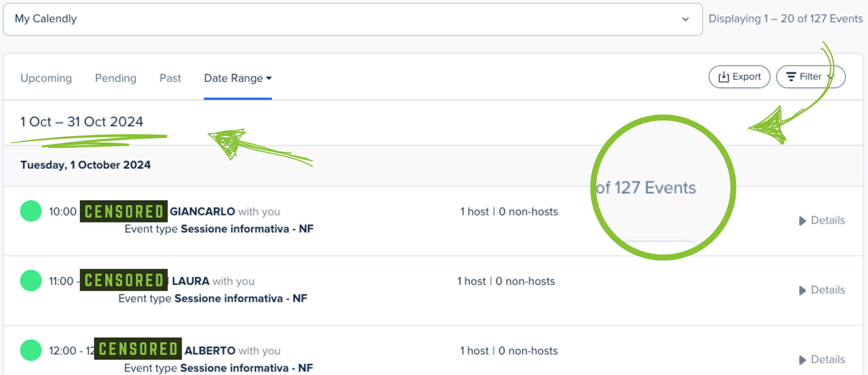
Task: Click the Details triangle icon for GIANCARLO
Action: 802,221
